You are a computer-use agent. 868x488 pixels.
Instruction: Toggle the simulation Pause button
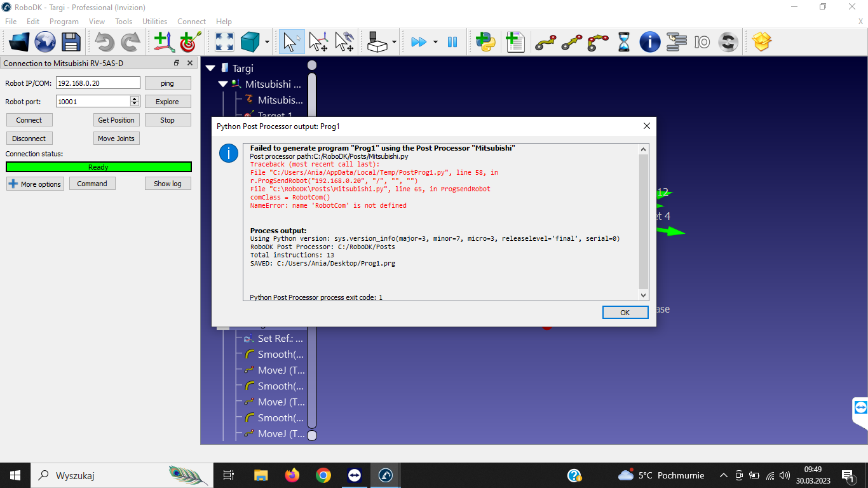(x=452, y=42)
